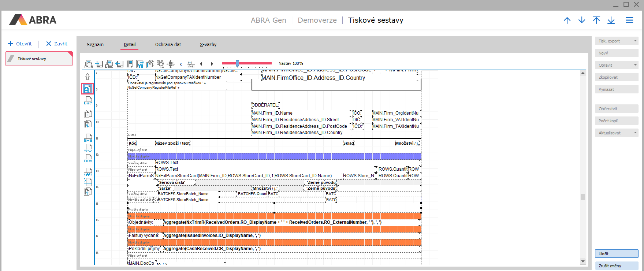
Task: Expand Tisk, export dropdown
Action: pyautogui.click(x=635, y=41)
